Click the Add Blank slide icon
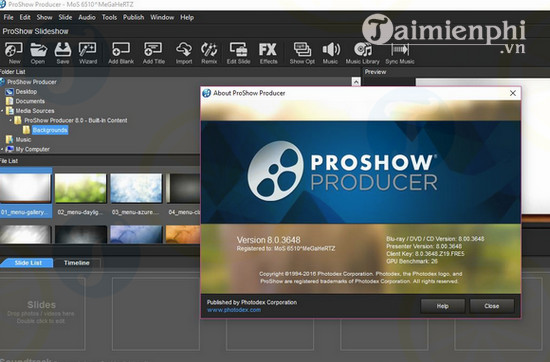This screenshot has height=362, width=550. 121,53
